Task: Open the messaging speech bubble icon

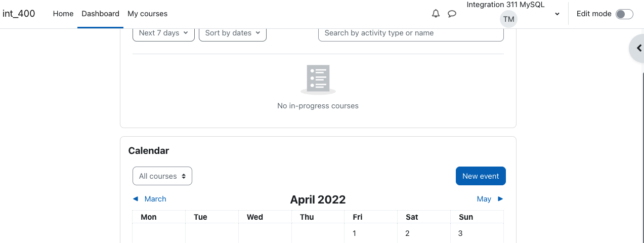Action: [x=452, y=14]
